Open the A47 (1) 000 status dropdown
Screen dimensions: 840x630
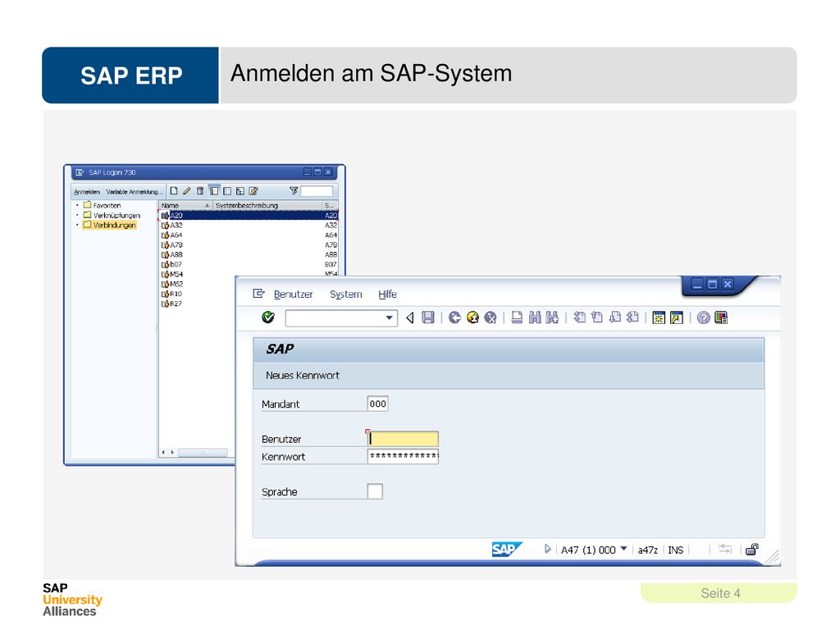tap(623, 549)
